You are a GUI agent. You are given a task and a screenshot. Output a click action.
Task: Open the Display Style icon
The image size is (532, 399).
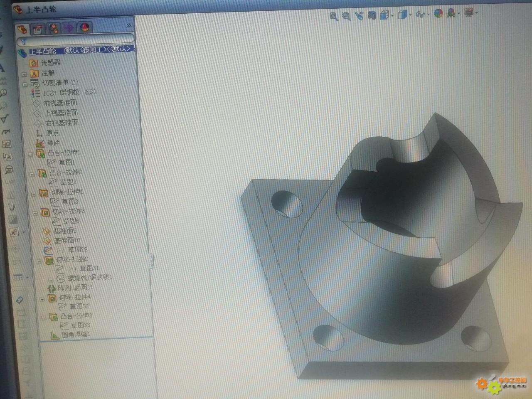tap(402, 15)
